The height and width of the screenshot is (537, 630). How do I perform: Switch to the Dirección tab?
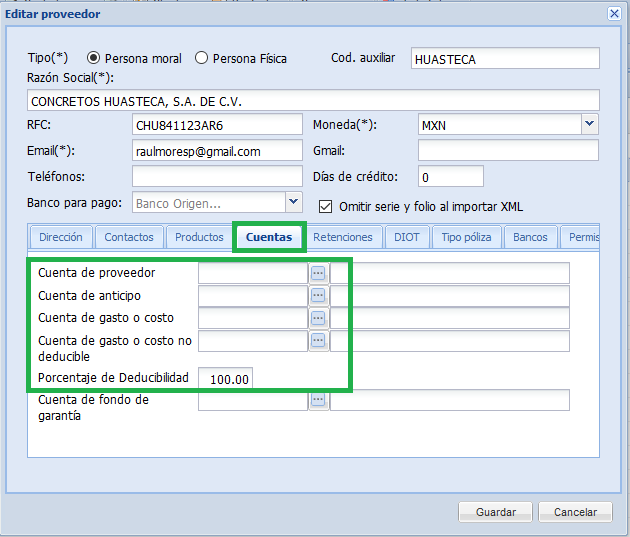[61, 237]
